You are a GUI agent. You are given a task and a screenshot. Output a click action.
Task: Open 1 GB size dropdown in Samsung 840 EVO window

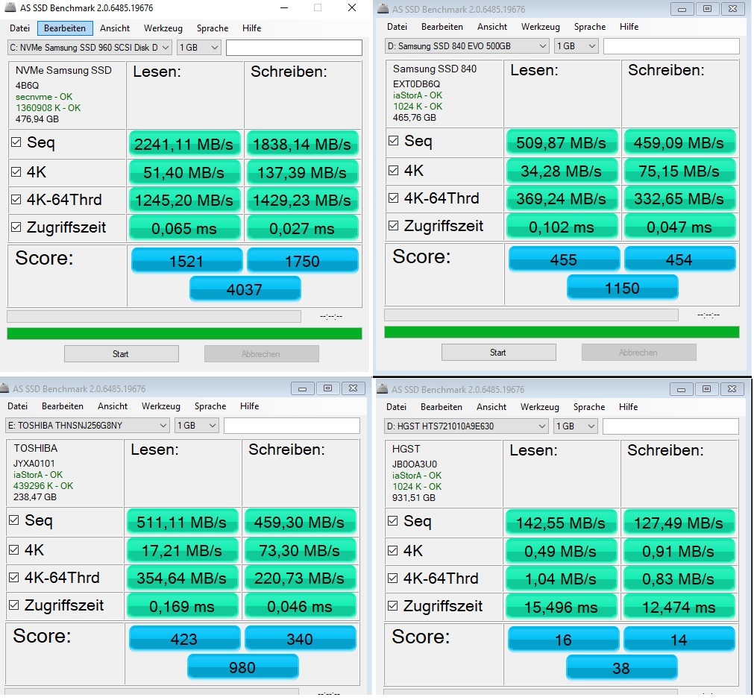pos(576,46)
